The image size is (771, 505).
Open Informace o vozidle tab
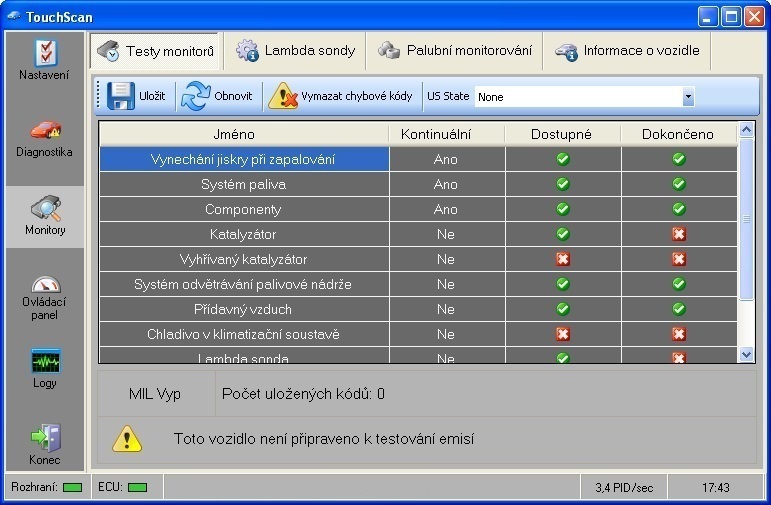[x=627, y=51]
